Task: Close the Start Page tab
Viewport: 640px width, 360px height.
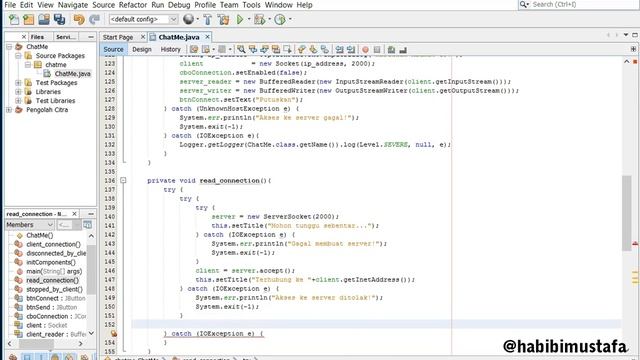Action: [x=143, y=37]
